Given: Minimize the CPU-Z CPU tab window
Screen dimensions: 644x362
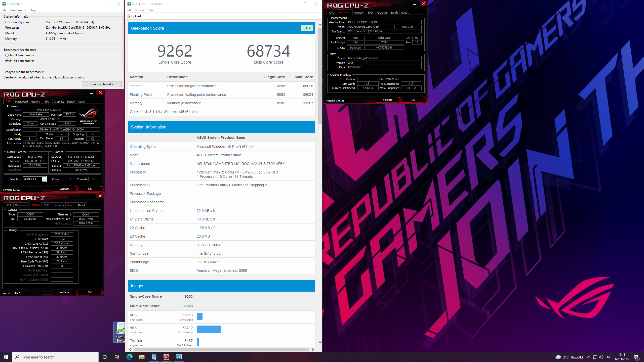Looking at the screenshot, I should click(x=91, y=93).
